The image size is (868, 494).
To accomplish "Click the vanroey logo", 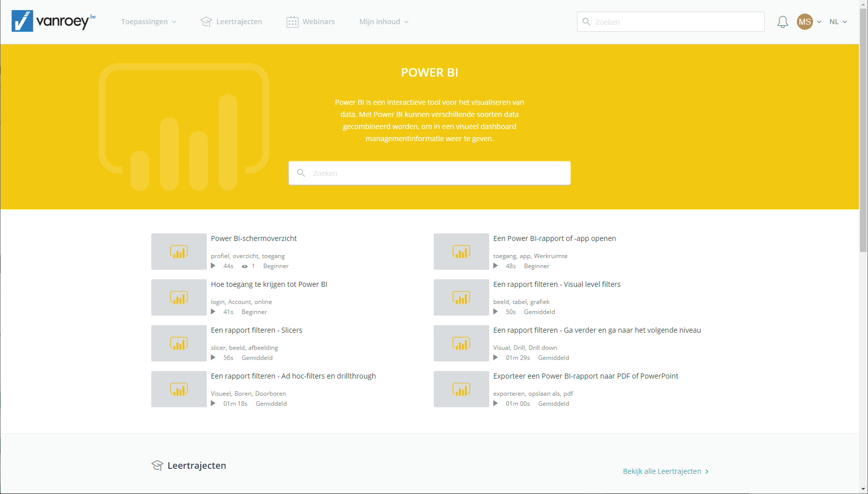I will 53,21.
